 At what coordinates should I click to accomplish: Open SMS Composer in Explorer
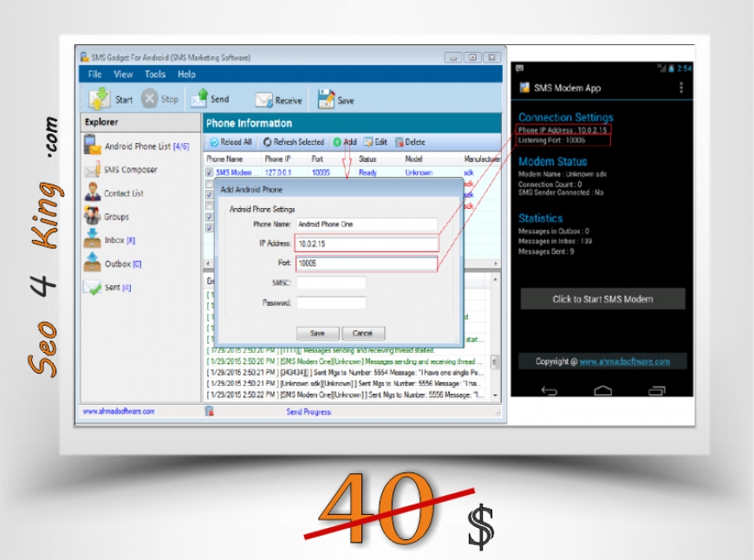[x=120, y=169]
